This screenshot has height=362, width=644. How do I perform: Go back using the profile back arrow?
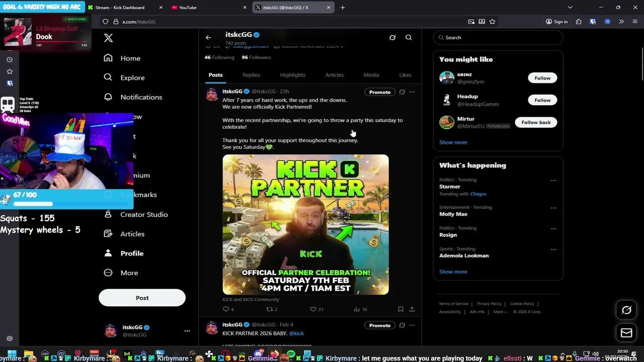[x=208, y=37]
